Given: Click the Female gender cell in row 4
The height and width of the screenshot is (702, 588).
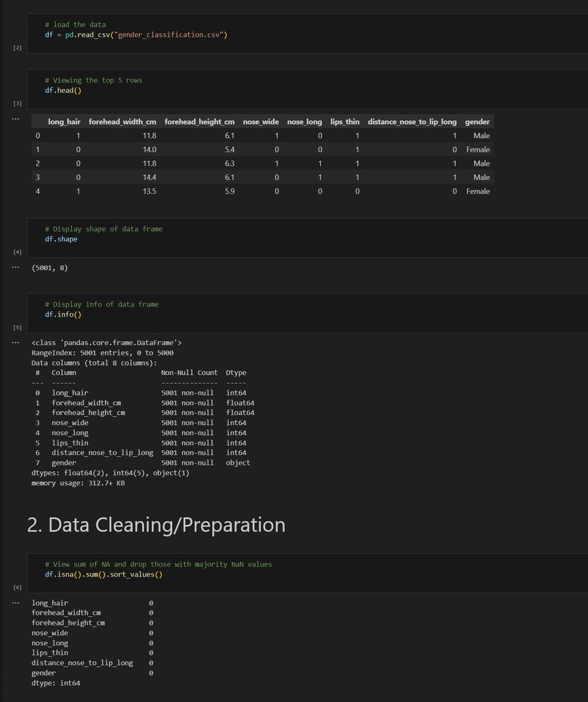Looking at the screenshot, I should [x=478, y=192].
